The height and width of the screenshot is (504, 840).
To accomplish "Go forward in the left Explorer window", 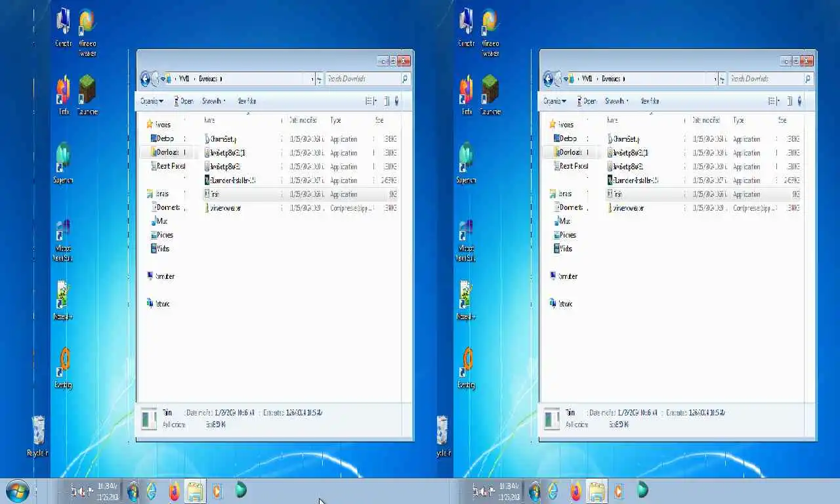I will (x=156, y=79).
